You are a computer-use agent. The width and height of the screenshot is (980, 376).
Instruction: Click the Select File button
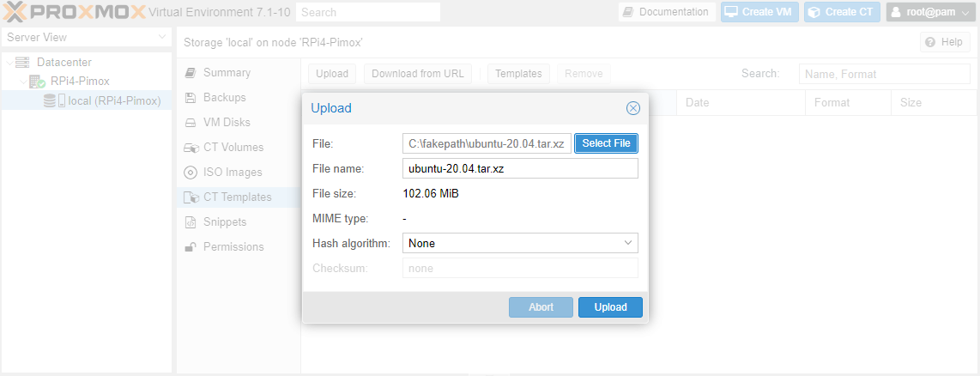point(606,143)
